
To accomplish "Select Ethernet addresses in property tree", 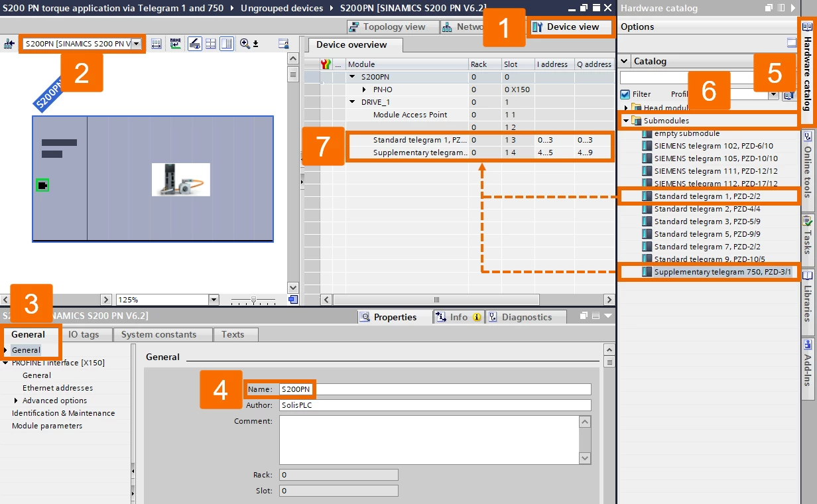I will coord(58,388).
